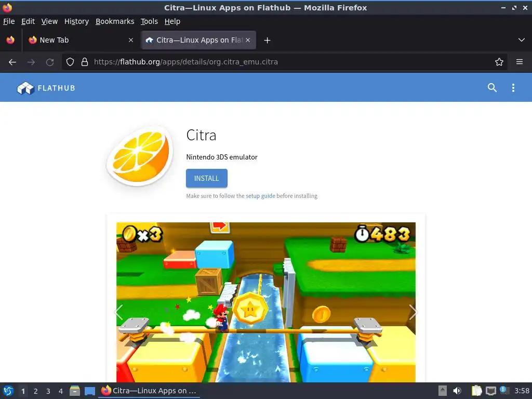Bookmark this page with the star
532x399 pixels.
pos(499,62)
